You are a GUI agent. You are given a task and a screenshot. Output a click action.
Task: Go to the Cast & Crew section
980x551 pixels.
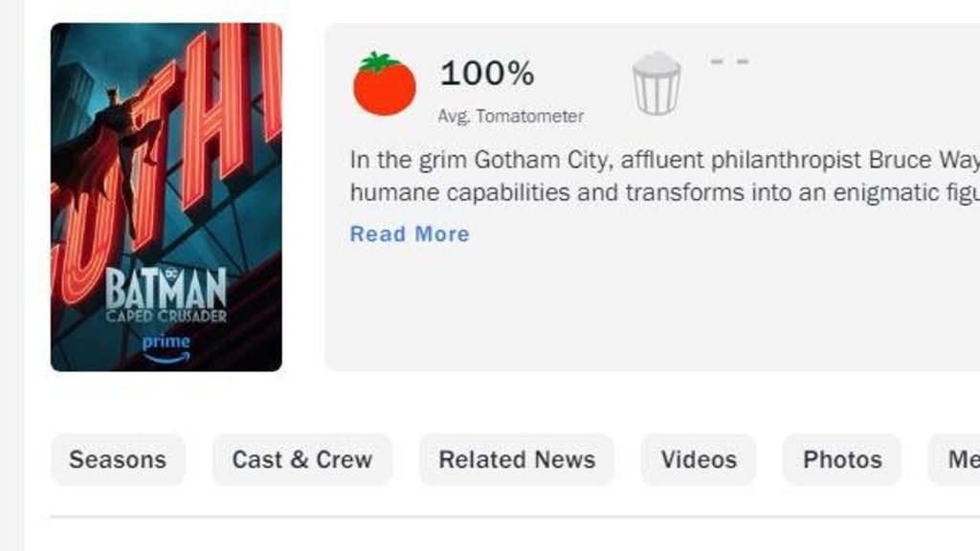301,459
